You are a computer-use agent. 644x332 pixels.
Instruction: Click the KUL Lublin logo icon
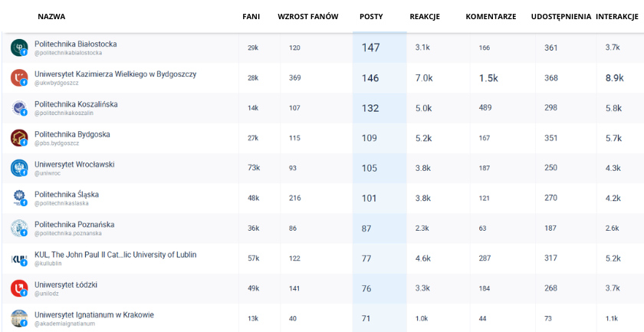[19, 258]
